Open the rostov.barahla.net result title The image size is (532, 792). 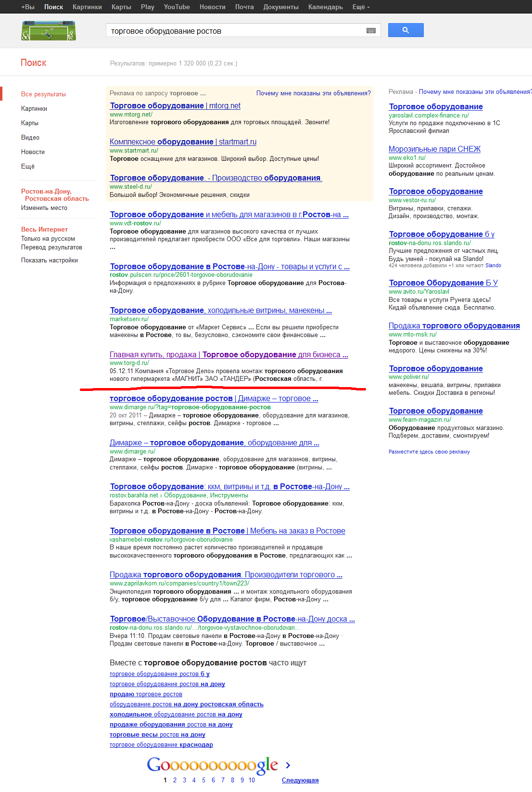tap(229, 487)
